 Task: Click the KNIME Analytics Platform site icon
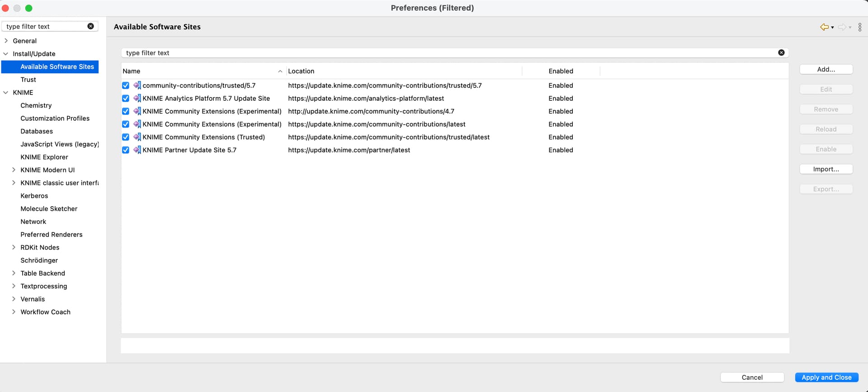tap(137, 98)
